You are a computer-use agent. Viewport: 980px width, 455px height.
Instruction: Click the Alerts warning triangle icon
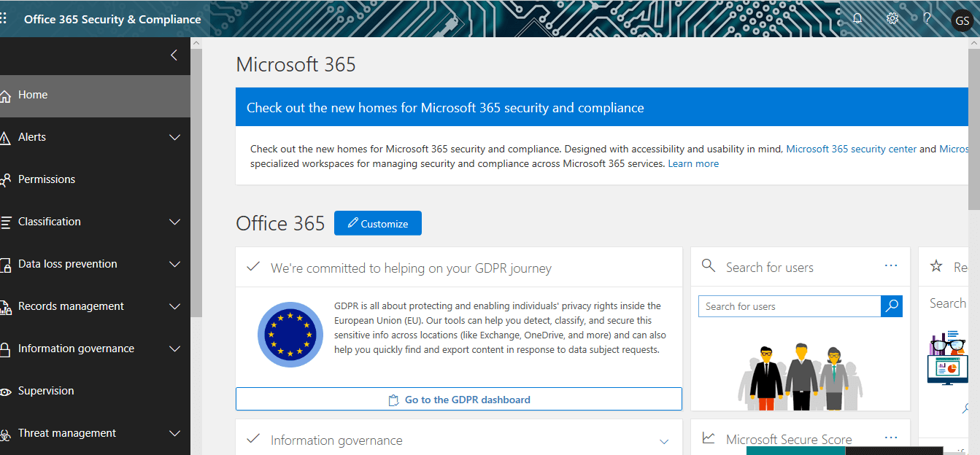pyautogui.click(x=4, y=138)
